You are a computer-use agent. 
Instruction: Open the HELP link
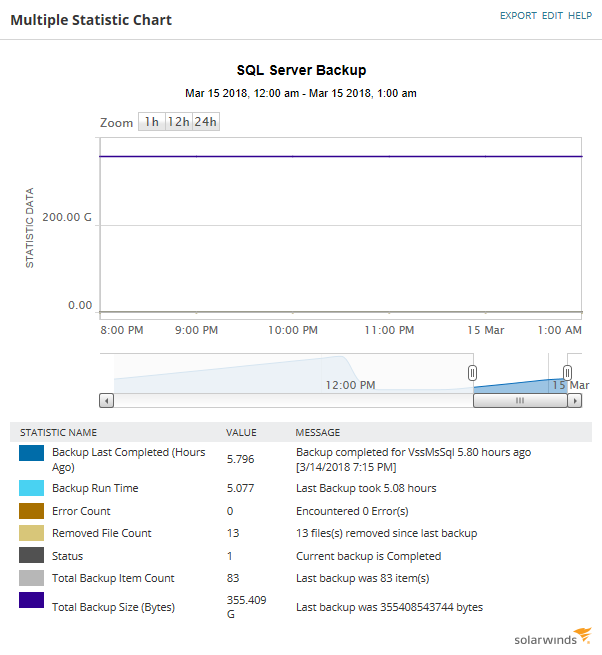(580, 15)
